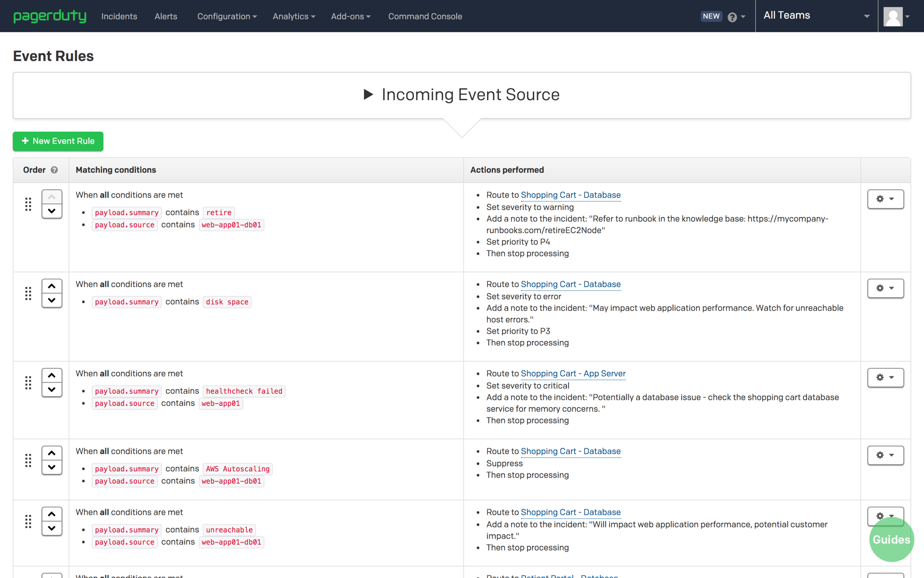This screenshot has width=924, height=578.
Task: Open Shopping Cart - App Server link
Action: (573, 374)
